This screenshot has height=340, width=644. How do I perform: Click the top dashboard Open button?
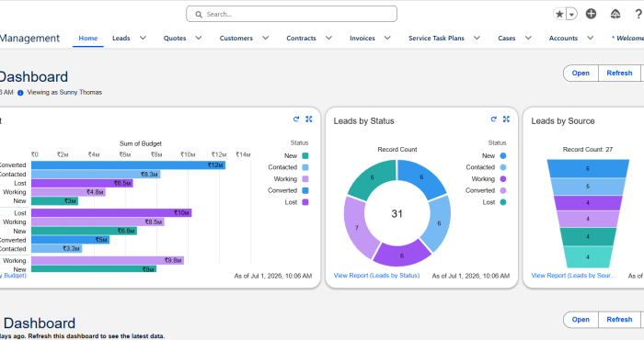pyautogui.click(x=581, y=73)
